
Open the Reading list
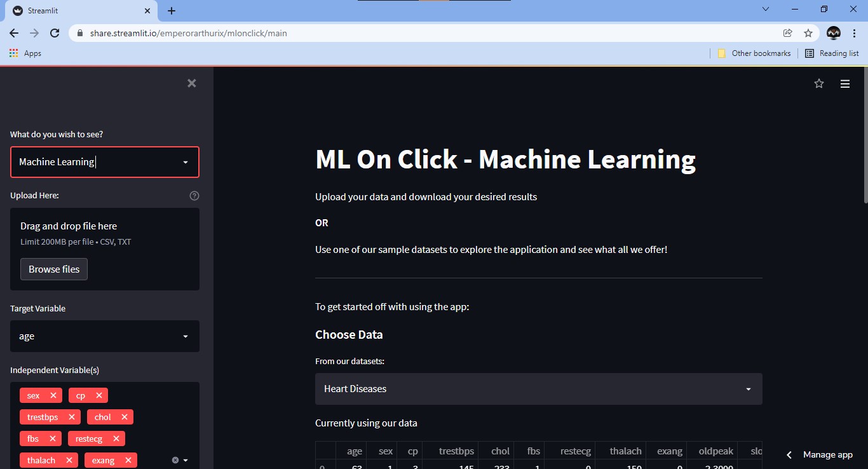[832, 53]
